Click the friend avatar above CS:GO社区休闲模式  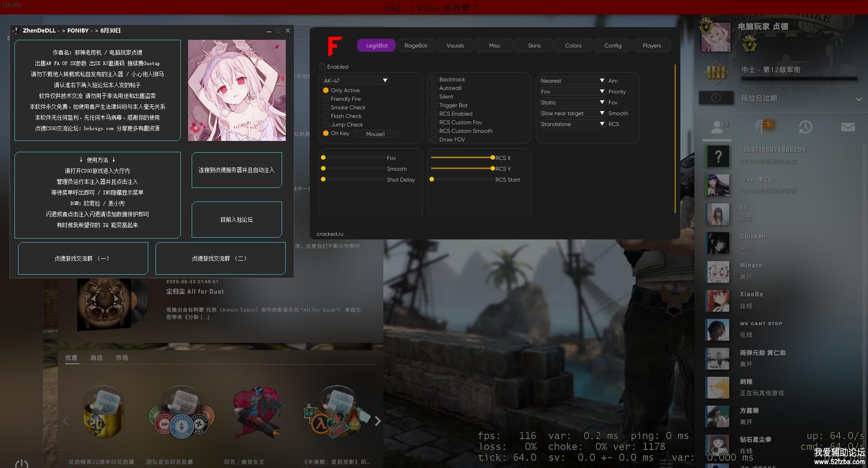coord(718,185)
